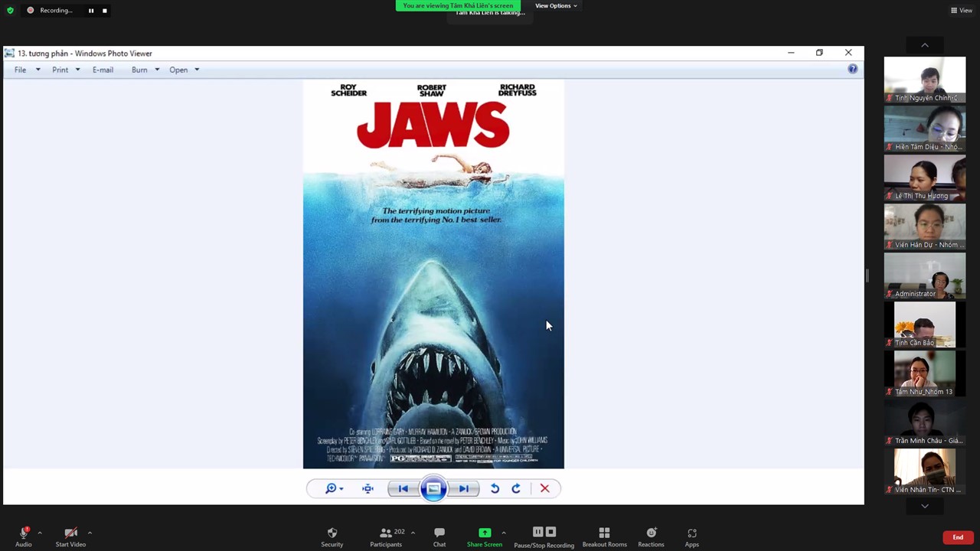980x551 pixels.
Task: Select the Viên Nhân Tín participant video
Action: pyautogui.click(x=925, y=471)
